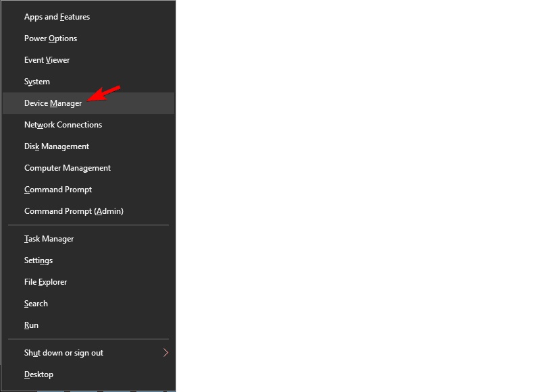Image resolution: width=553 pixels, height=392 pixels.
Task: Open Command Prompt (Admin)
Action: (x=88, y=211)
